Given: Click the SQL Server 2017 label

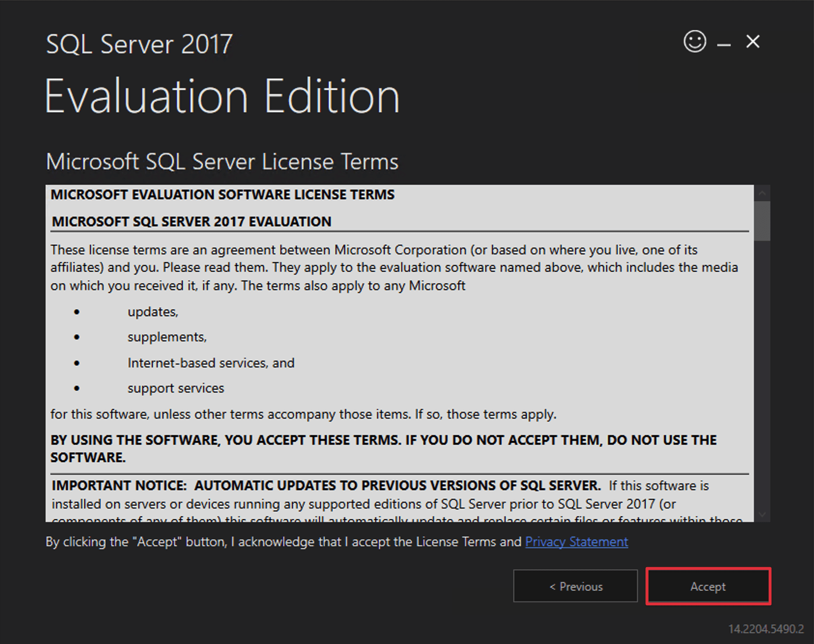Looking at the screenshot, I should (139, 44).
